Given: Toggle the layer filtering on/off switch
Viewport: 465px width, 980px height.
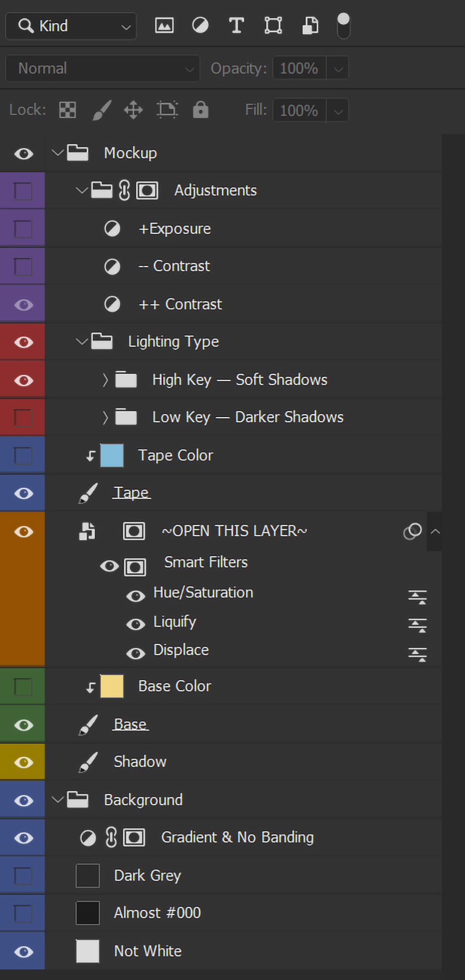Looking at the screenshot, I should click(343, 25).
